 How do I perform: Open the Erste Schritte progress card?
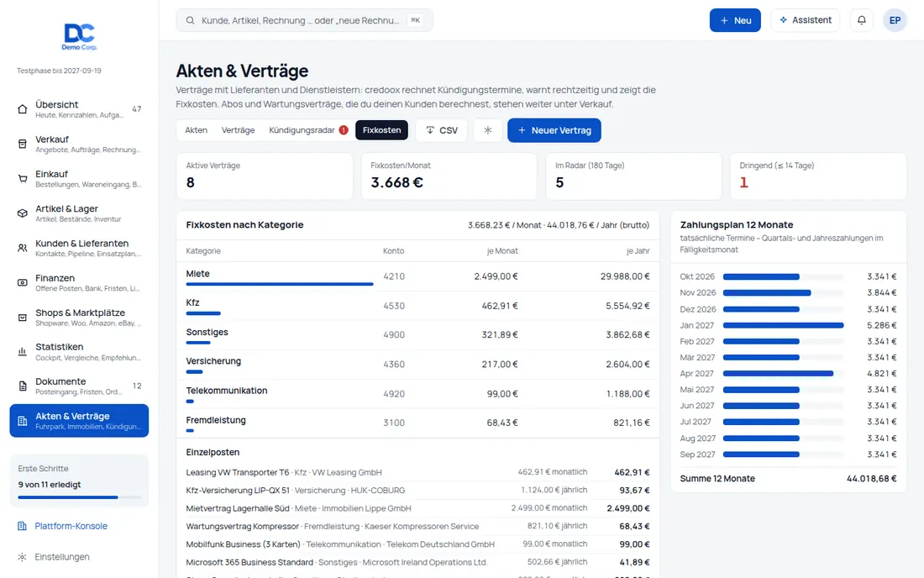pos(79,481)
